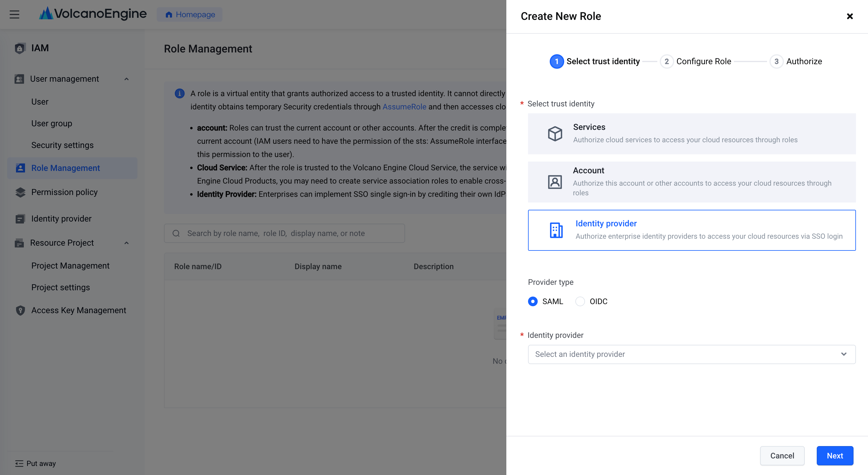Click the VolcanoEngine logo
Image resolution: width=868 pixels, height=475 pixels.
[x=93, y=14]
